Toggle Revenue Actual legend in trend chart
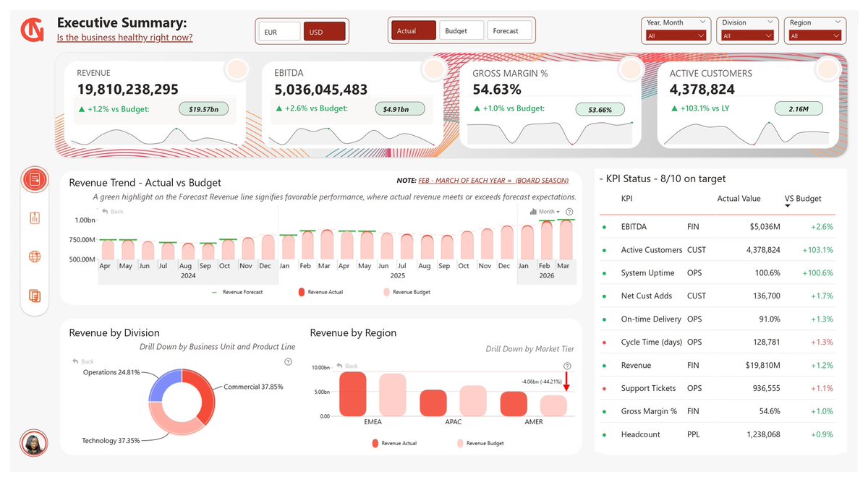Image resolution: width=868 pixels, height=482 pixels. [320, 292]
